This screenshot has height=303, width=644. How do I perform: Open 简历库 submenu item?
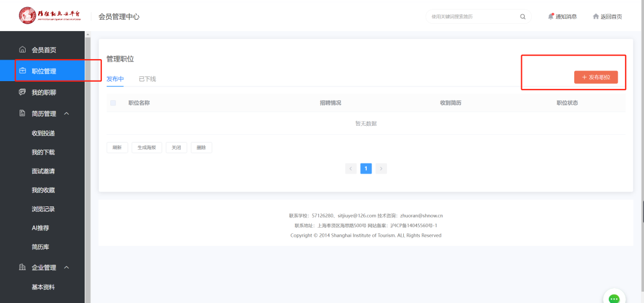(41, 247)
